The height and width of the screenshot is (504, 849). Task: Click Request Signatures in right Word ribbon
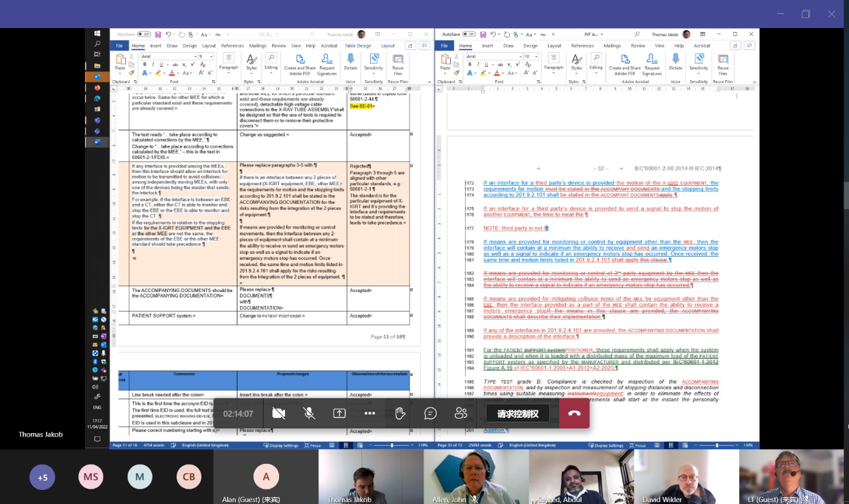pos(652,64)
